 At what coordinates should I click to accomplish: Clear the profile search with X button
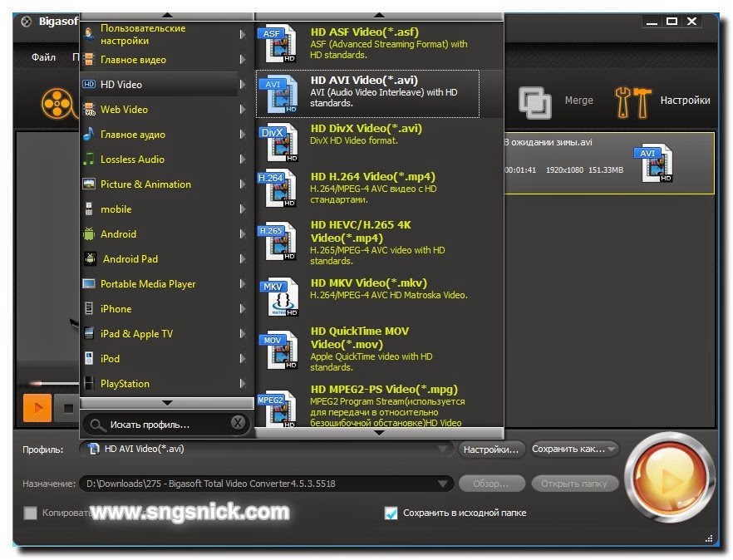[238, 423]
